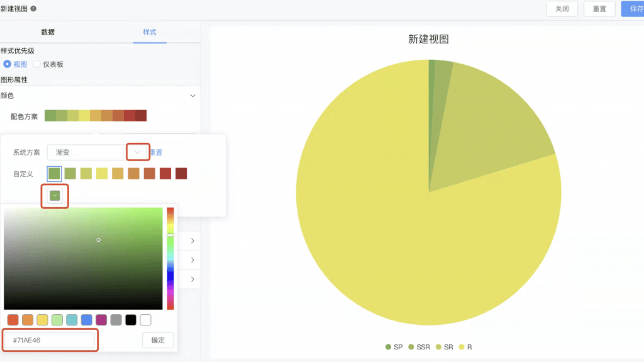This screenshot has width=644, height=362.
Task: Pick the teal preset color
Action: [72, 320]
